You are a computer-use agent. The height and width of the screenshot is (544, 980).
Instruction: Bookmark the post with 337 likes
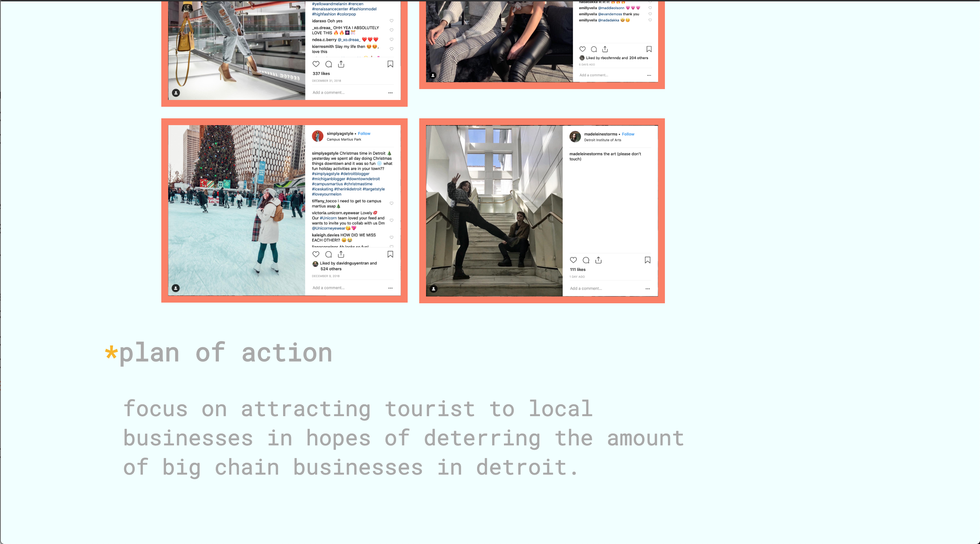pos(390,64)
